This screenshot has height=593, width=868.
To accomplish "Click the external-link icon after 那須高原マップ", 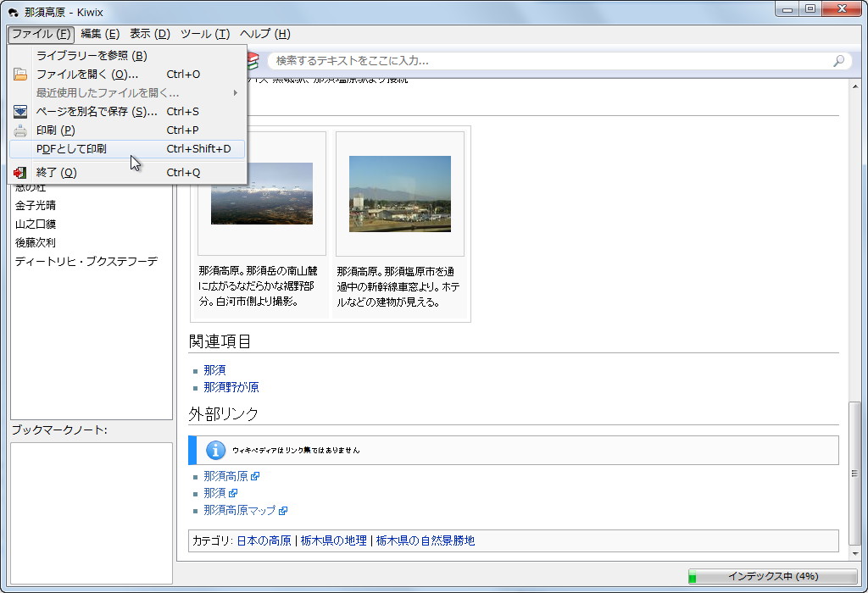I will [283, 510].
